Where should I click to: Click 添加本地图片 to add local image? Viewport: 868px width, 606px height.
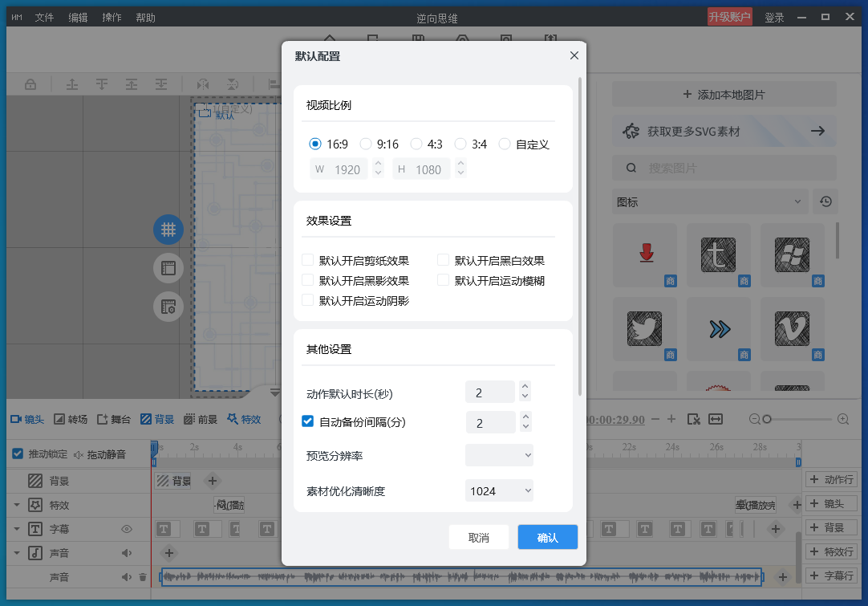point(724,94)
